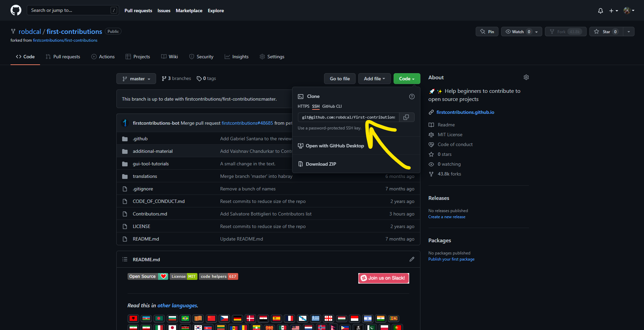Star the repository
The image size is (644, 330).
[606, 32]
